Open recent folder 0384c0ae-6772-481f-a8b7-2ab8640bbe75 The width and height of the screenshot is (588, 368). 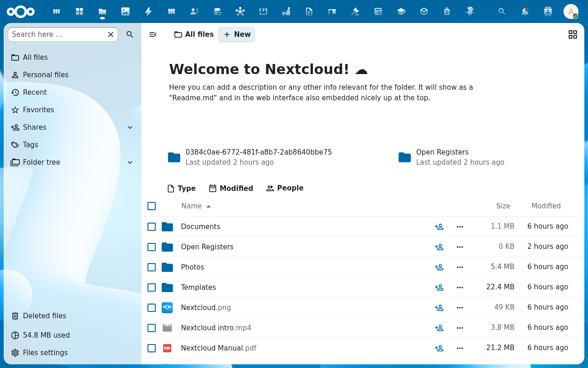point(250,157)
